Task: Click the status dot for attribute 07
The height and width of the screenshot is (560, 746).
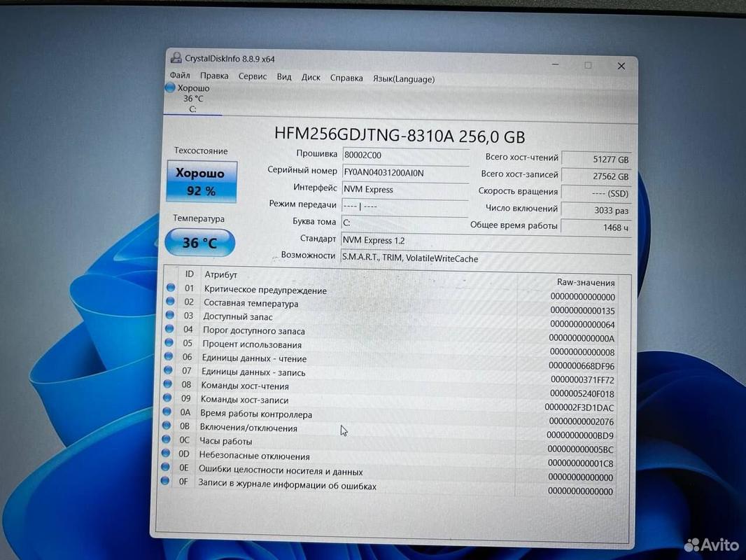Action: pyautogui.click(x=168, y=370)
